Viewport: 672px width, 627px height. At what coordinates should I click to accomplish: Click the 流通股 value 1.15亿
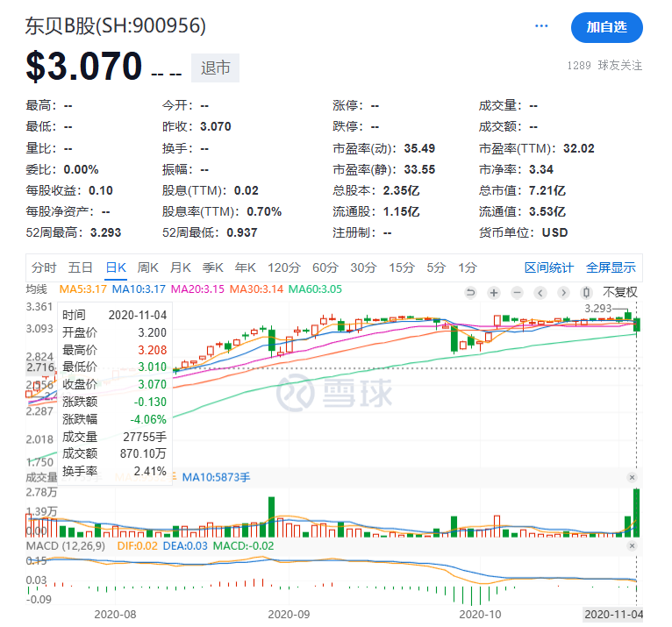(401, 211)
